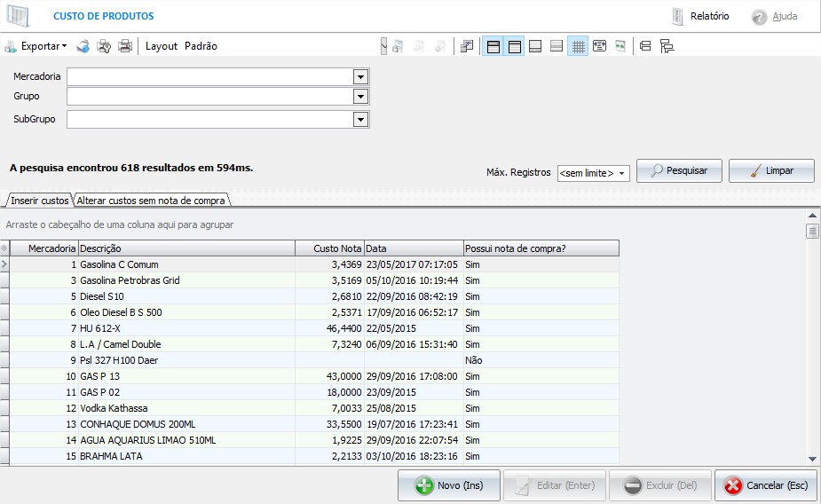Viewport: 821px width, 504px height.
Task: Open the Relatório report button
Action: pyautogui.click(x=701, y=16)
